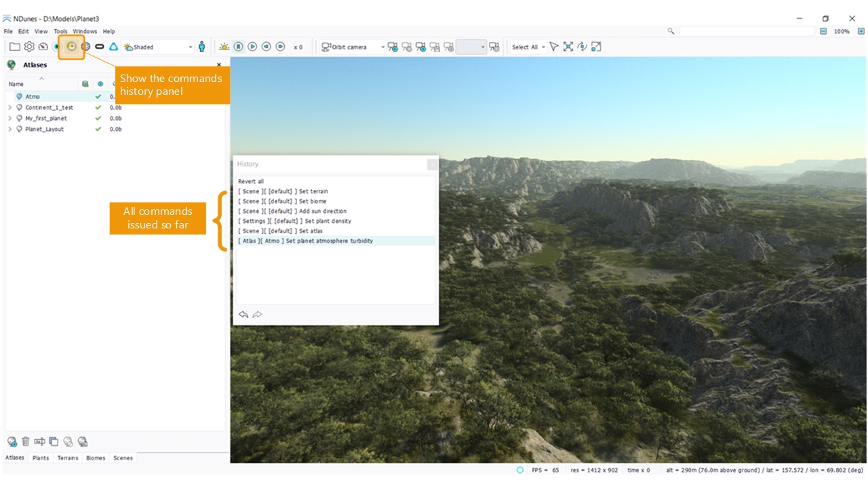Click the zoom-out minus button near 100%
This screenshot has height=488, width=868.
pyautogui.click(x=823, y=31)
